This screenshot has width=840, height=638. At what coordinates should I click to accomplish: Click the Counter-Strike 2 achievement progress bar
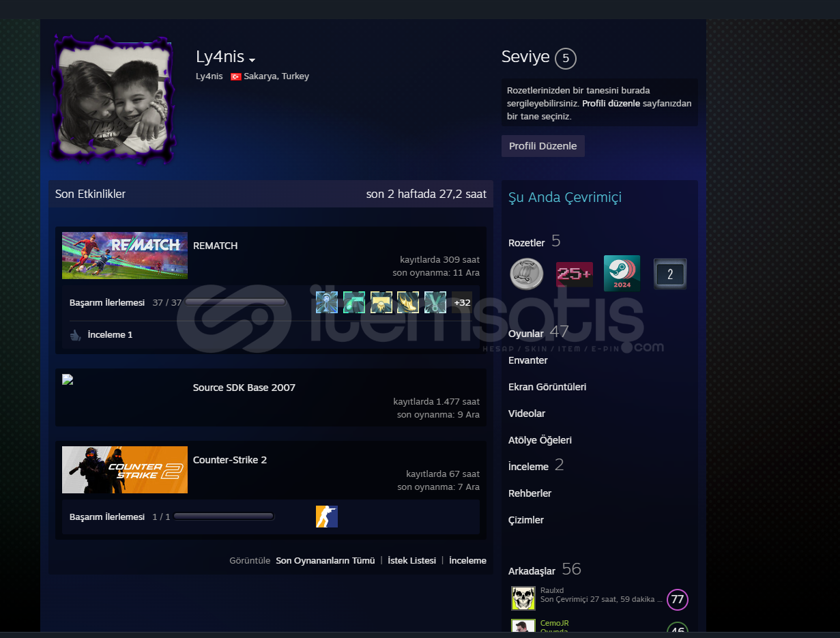(224, 517)
